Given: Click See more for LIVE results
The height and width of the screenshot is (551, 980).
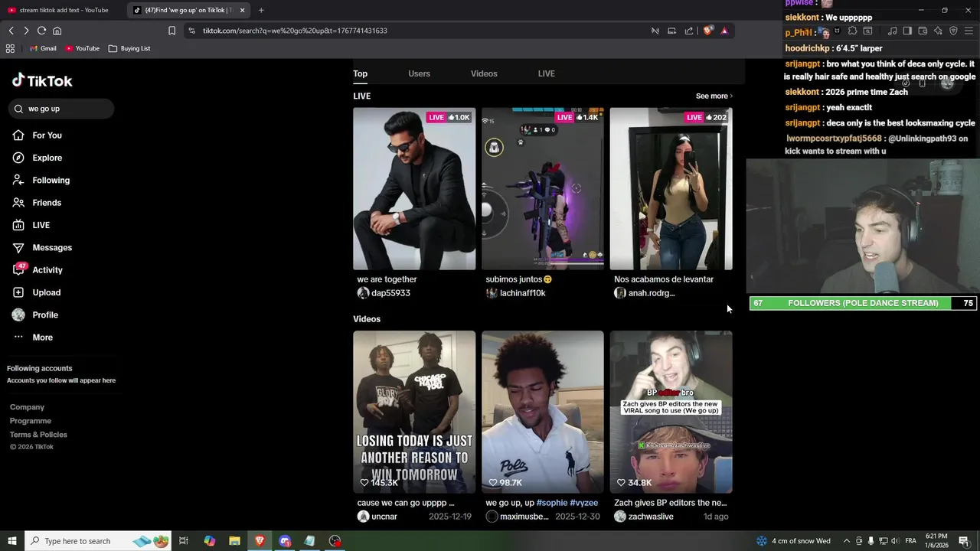Looking at the screenshot, I should (714, 96).
